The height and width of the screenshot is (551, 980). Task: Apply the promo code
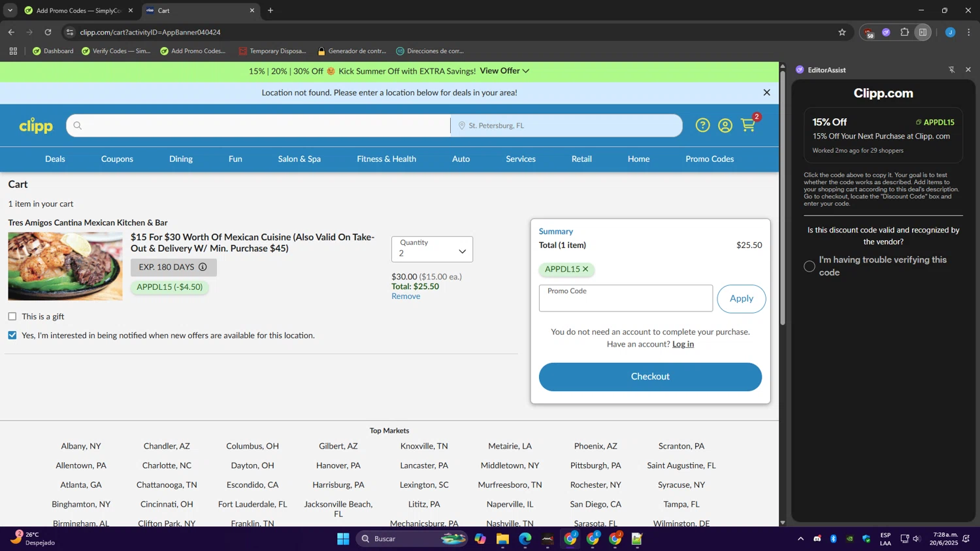[x=742, y=298]
